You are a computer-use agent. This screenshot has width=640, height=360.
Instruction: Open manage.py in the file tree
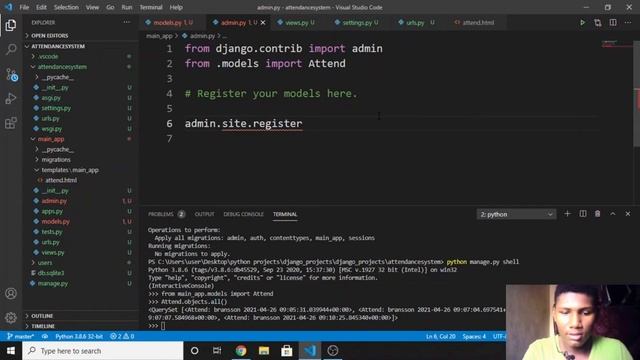[x=53, y=283]
